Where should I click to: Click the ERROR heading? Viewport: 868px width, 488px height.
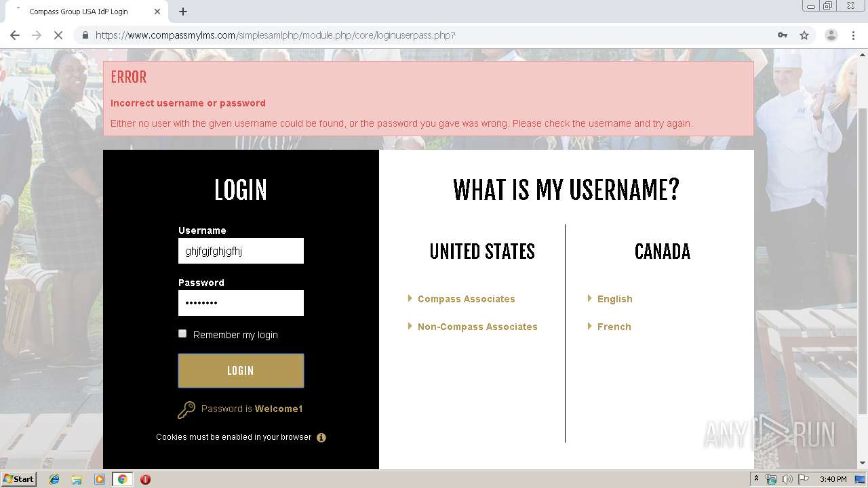click(129, 77)
